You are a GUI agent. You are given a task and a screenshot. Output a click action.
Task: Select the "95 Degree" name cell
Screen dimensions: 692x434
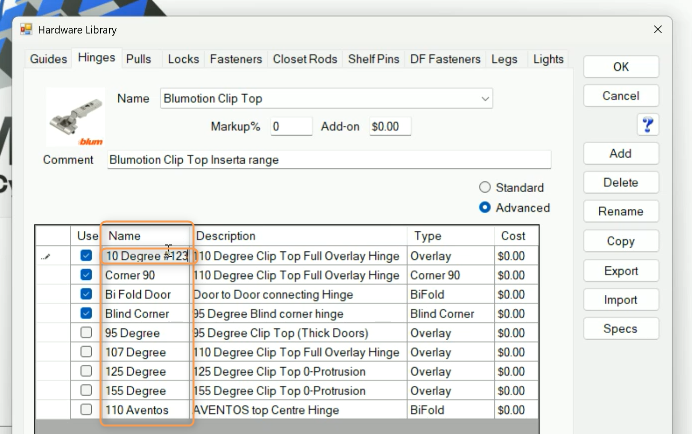(x=146, y=333)
